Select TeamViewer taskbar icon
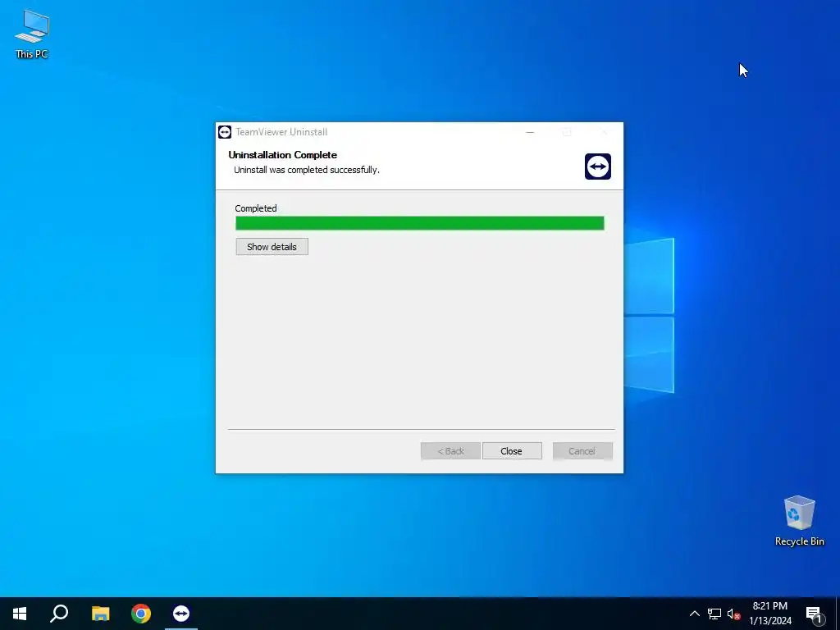Viewport: 840px width, 630px height. [181, 614]
